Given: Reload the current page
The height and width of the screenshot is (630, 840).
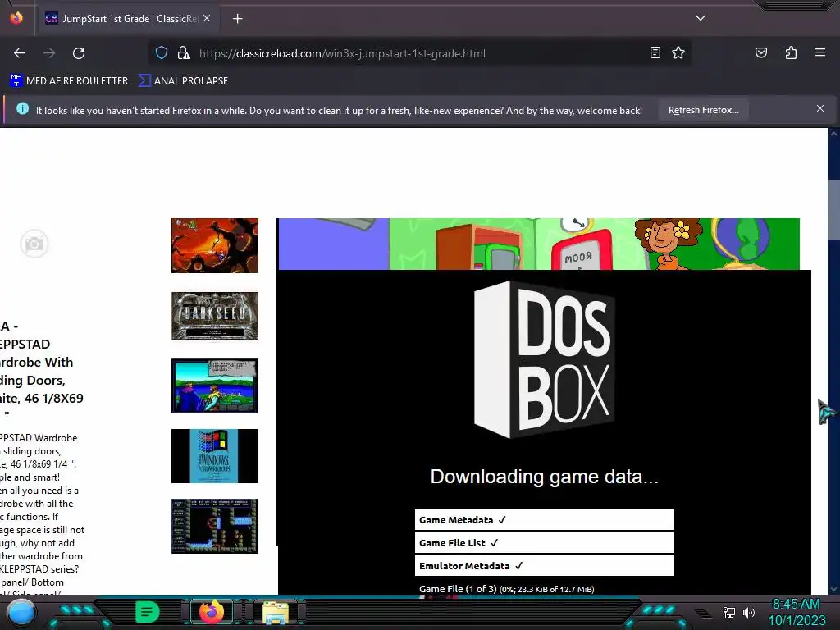Looking at the screenshot, I should [x=79, y=53].
